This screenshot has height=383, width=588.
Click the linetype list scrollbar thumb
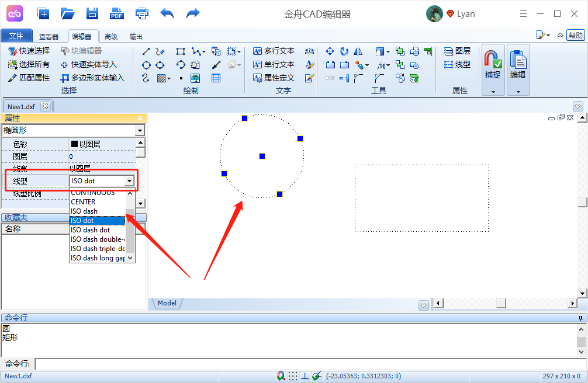[130, 231]
